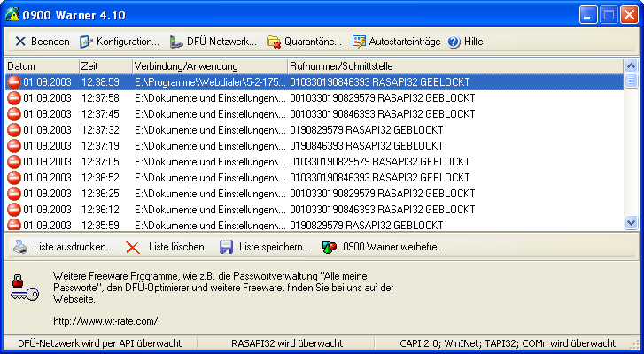Open Konfiguration... text button
The width and height of the screenshot is (644, 354).
(128, 42)
